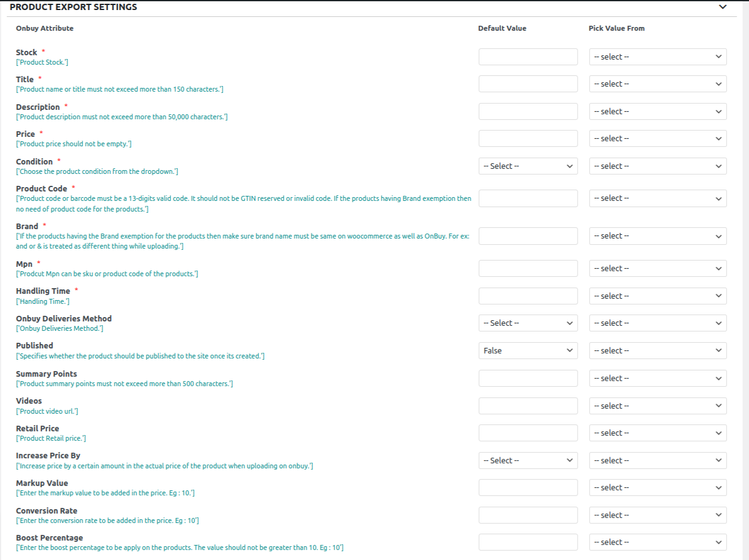Click the Price default value field
This screenshot has height=560, width=749.
pyautogui.click(x=528, y=139)
